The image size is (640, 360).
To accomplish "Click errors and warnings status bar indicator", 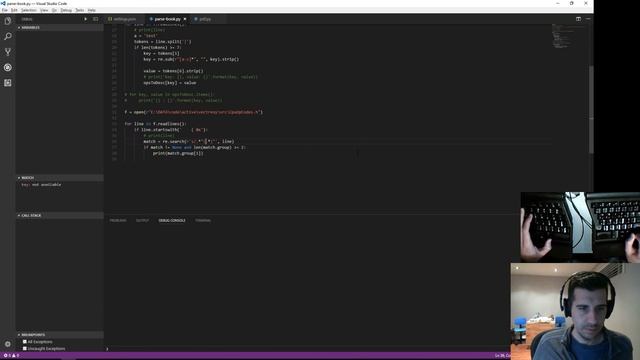I will pos(11,356).
